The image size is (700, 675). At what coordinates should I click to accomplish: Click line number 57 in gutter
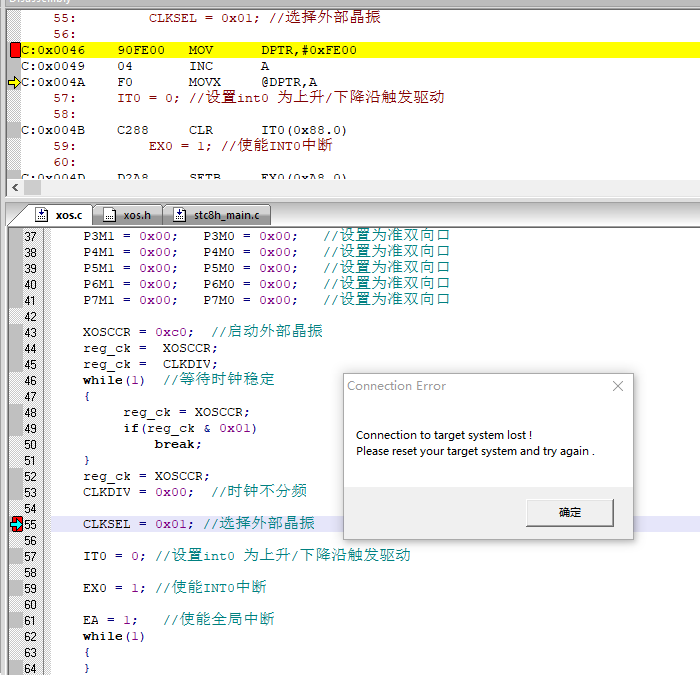point(30,557)
